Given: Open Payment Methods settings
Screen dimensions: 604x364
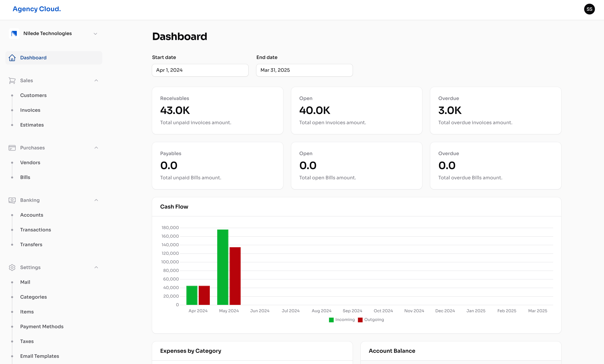Looking at the screenshot, I should (x=42, y=327).
